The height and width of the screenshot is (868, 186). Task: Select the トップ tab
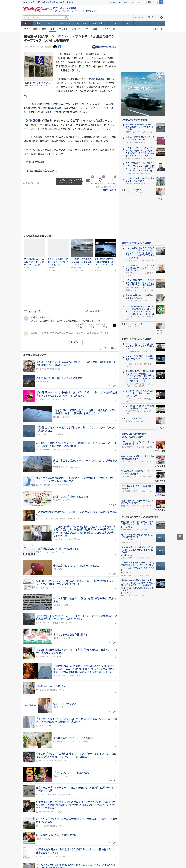(x=27, y=24)
